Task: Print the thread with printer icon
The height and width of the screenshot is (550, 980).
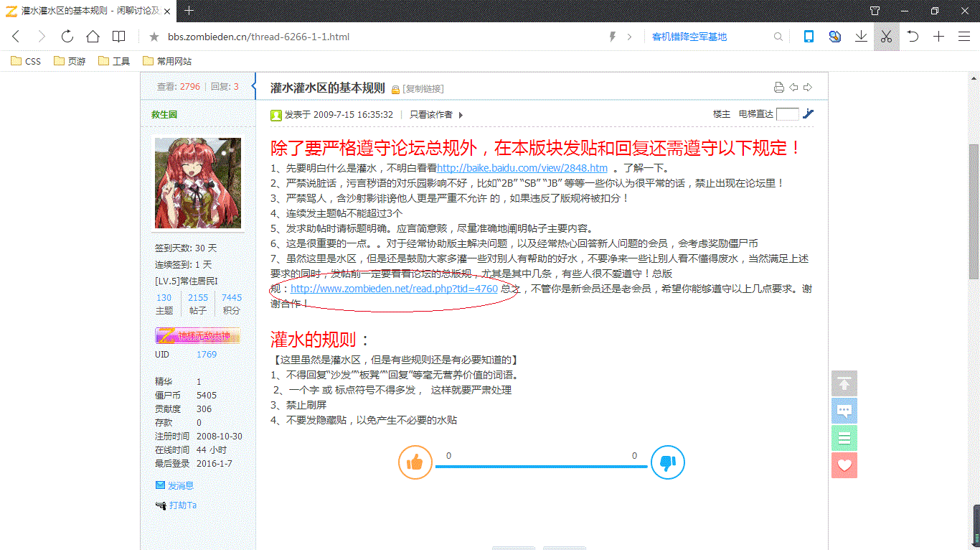Action: point(779,88)
